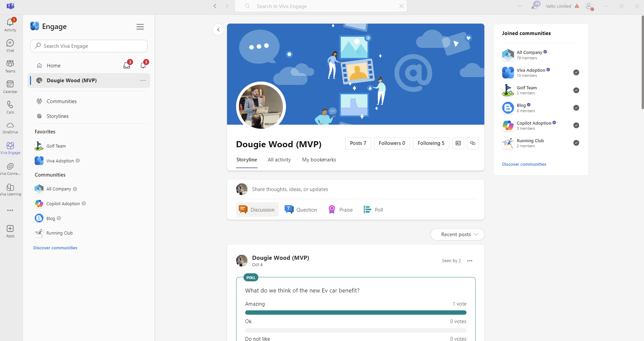Open Calendar in the Teams rail
The height and width of the screenshot is (341, 644).
point(10,87)
